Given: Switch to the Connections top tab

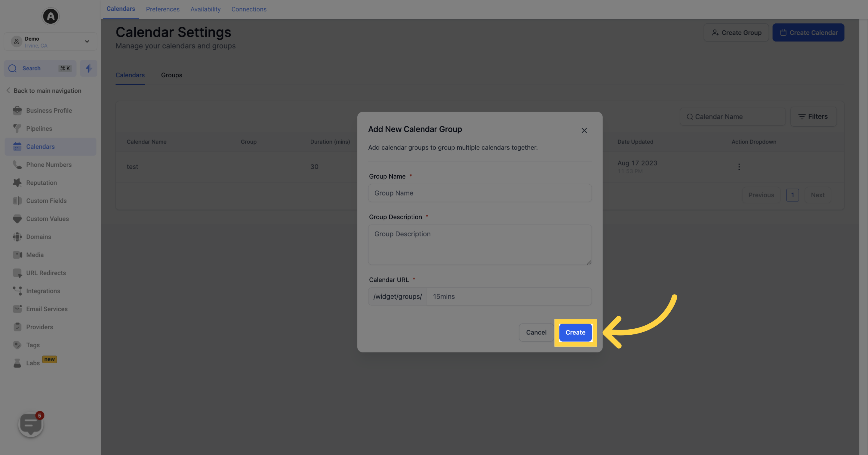Looking at the screenshot, I should click(x=249, y=9).
